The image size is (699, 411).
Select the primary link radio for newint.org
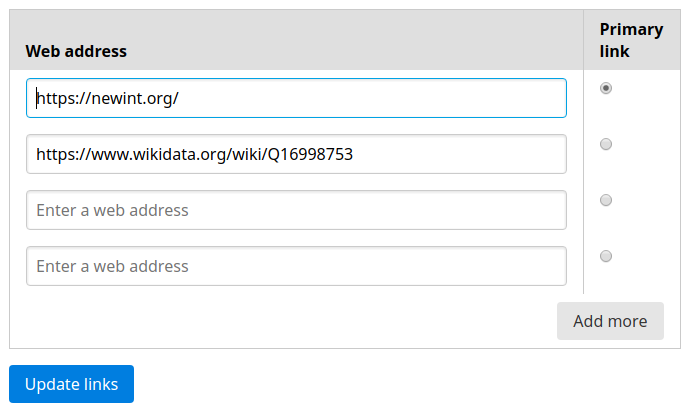pyautogui.click(x=606, y=89)
